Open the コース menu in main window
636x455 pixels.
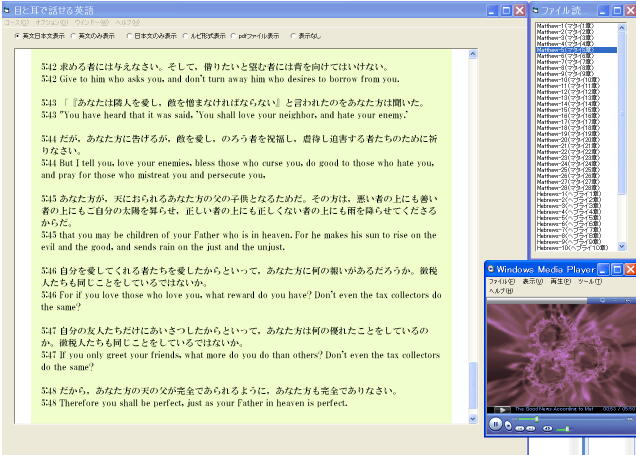coord(17,22)
